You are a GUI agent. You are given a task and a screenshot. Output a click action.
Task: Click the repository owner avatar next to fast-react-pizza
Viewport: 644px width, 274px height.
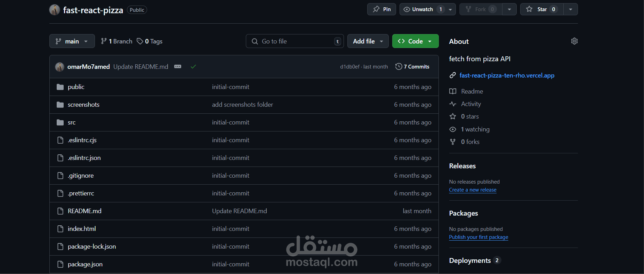55,10
